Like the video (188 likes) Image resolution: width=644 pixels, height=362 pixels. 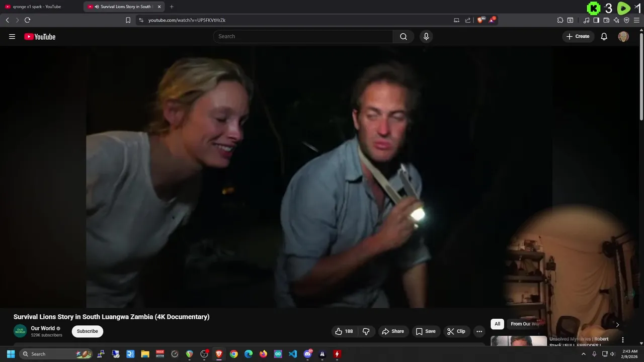tap(344, 331)
